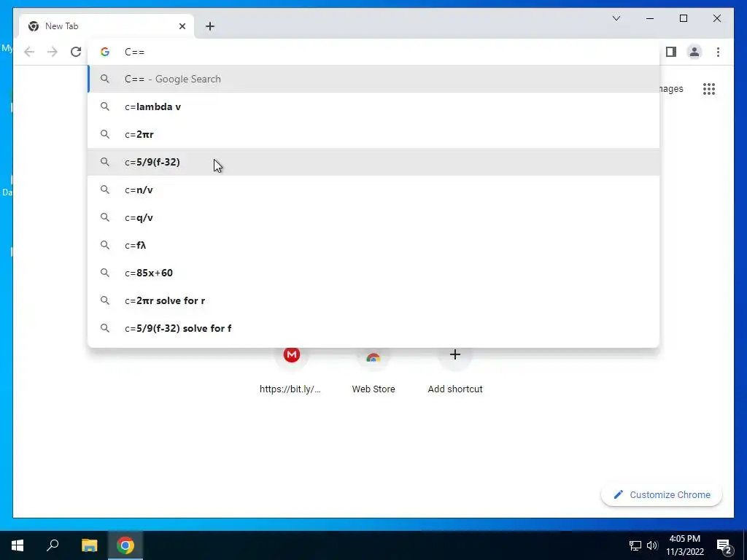Open the Images link
747x560 pixels.
pyautogui.click(x=671, y=89)
